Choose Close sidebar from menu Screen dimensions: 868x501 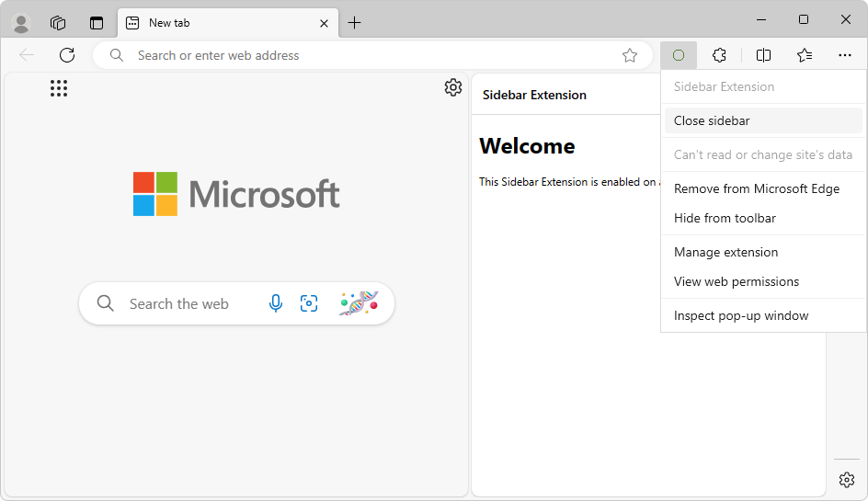coord(763,120)
